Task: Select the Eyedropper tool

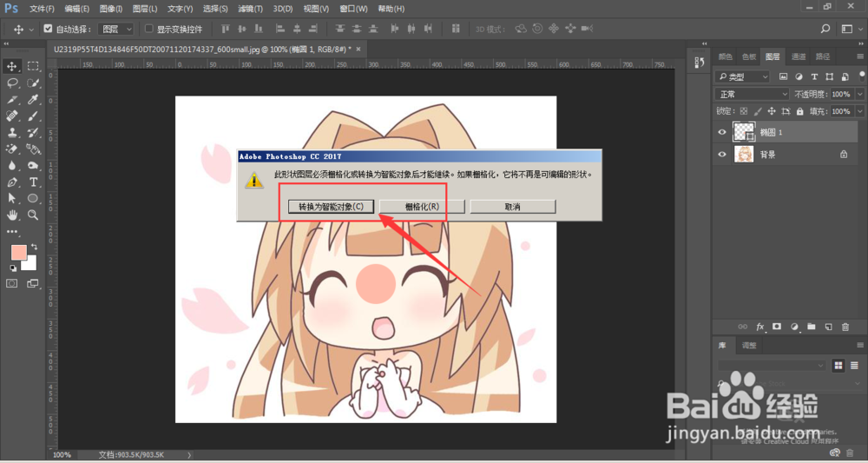Action: tap(33, 100)
